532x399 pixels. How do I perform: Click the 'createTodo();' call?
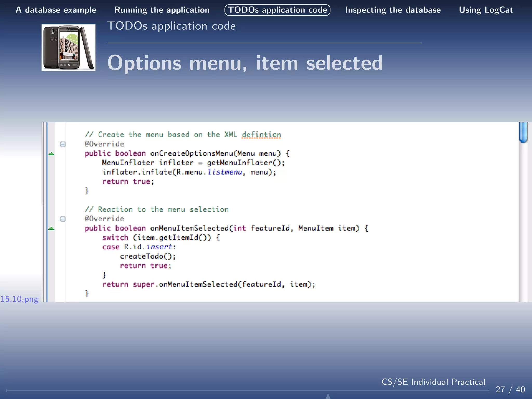pyautogui.click(x=148, y=256)
